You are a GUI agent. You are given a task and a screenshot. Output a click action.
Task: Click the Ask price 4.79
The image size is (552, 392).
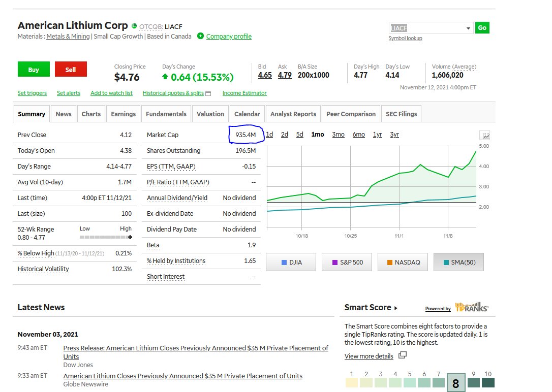click(285, 75)
